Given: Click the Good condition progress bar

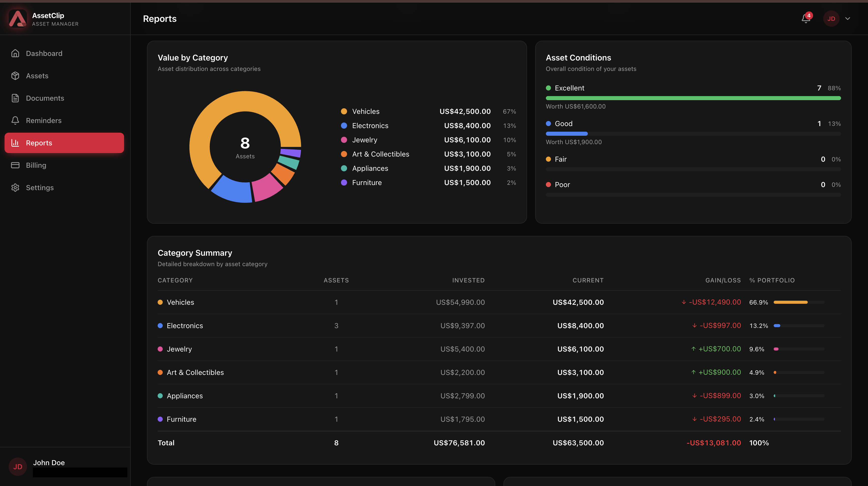Looking at the screenshot, I should [693, 134].
